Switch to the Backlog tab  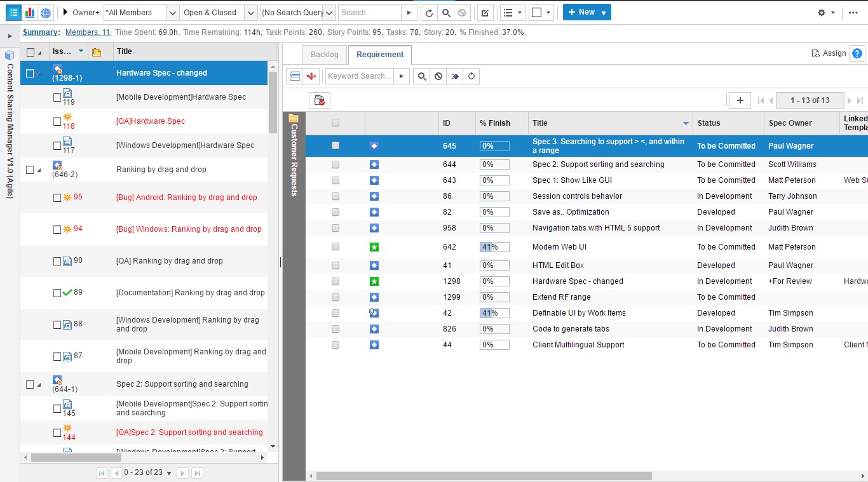click(x=325, y=55)
